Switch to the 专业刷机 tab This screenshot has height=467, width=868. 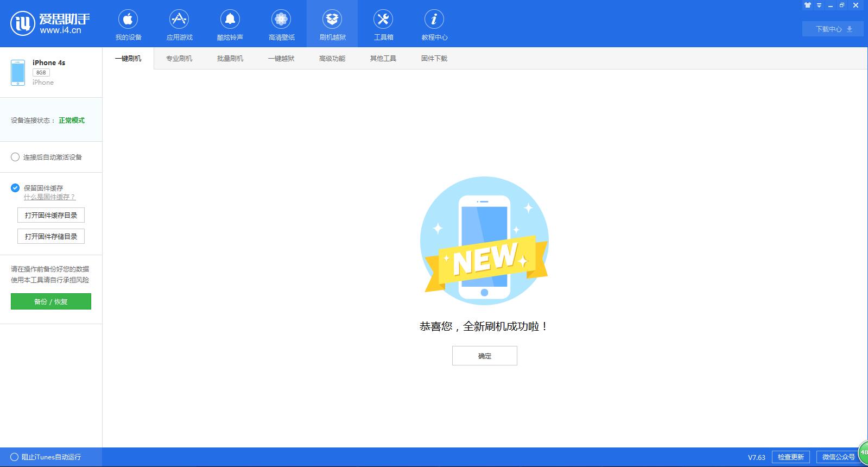[x=179, y=58]
